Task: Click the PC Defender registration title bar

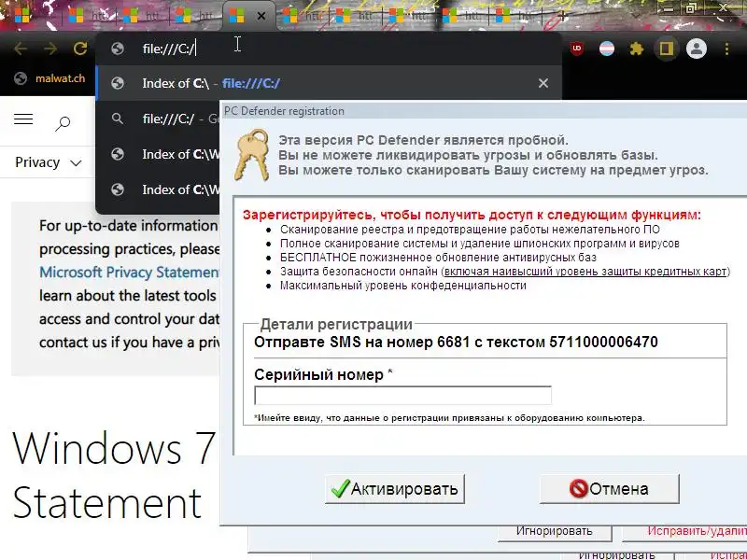Action: [484, 111]
